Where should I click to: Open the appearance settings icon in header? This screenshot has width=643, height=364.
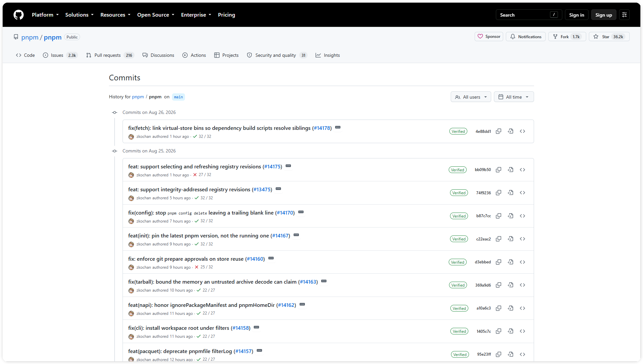click(624, 15)
